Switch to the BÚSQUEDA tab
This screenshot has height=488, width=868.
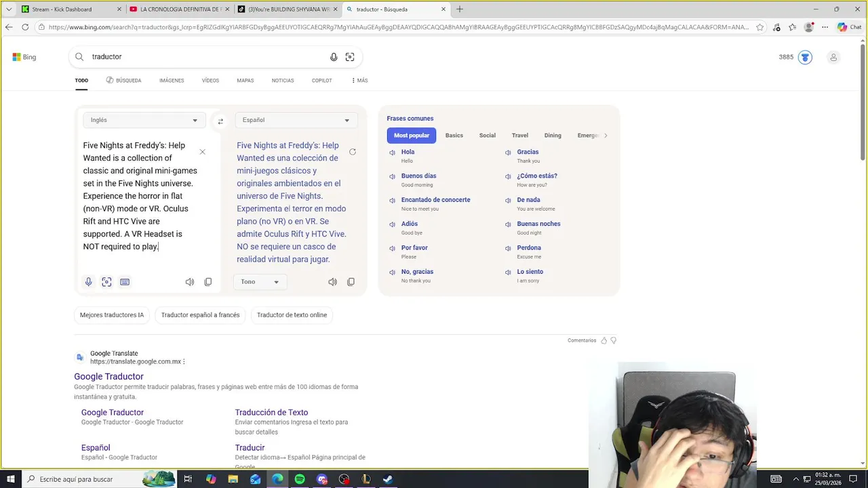point(124,81)
